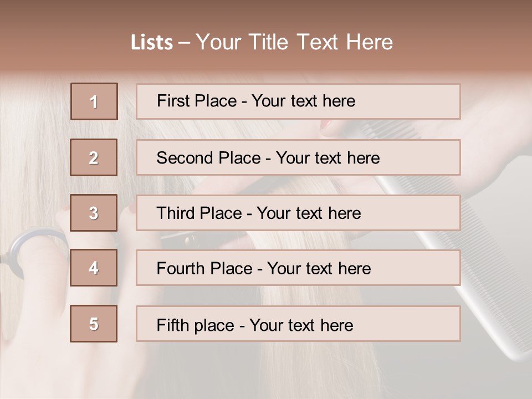The image size is (532, 399).
Task: Select the 'Fourth Place' text box
Action: point(298,268)
